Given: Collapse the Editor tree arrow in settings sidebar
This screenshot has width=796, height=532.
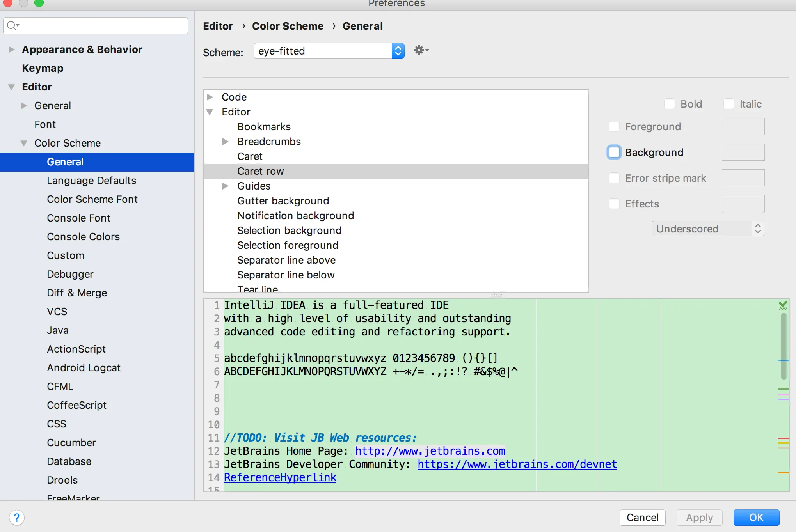Looking at the screenshot, I should pyautogui.click(x=12, y=87).
